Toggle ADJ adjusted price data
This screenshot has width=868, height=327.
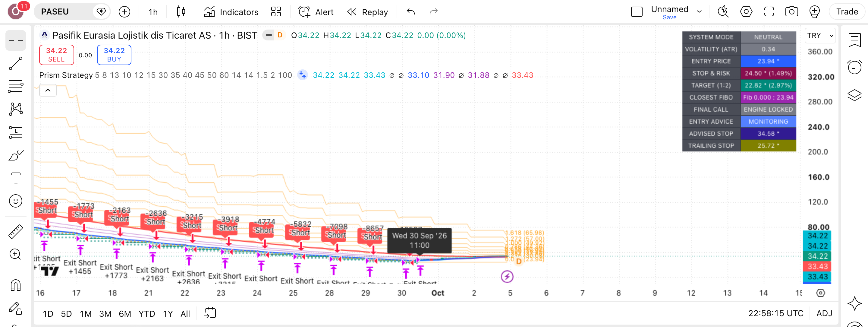tap(824, 313)
